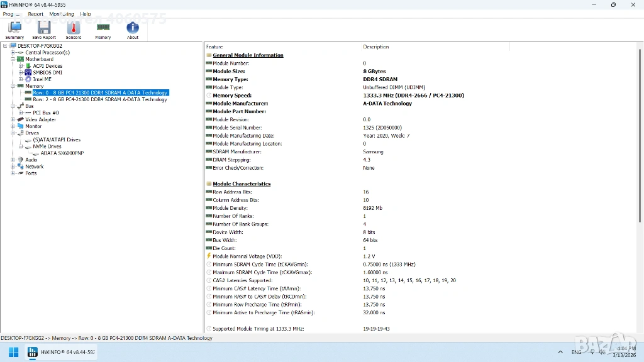Expand the Network tree node
The image size is (644, 362).
point(13,167)
